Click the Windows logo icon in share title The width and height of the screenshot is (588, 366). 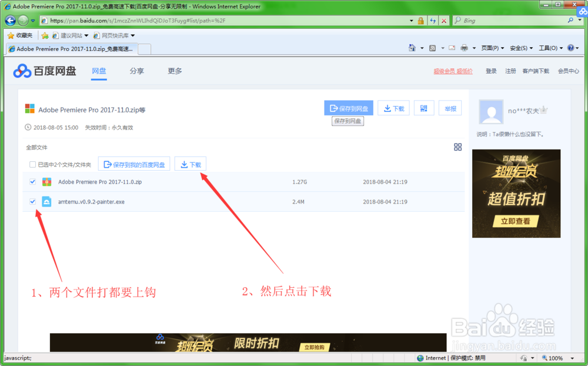click(x=29, y=109)
